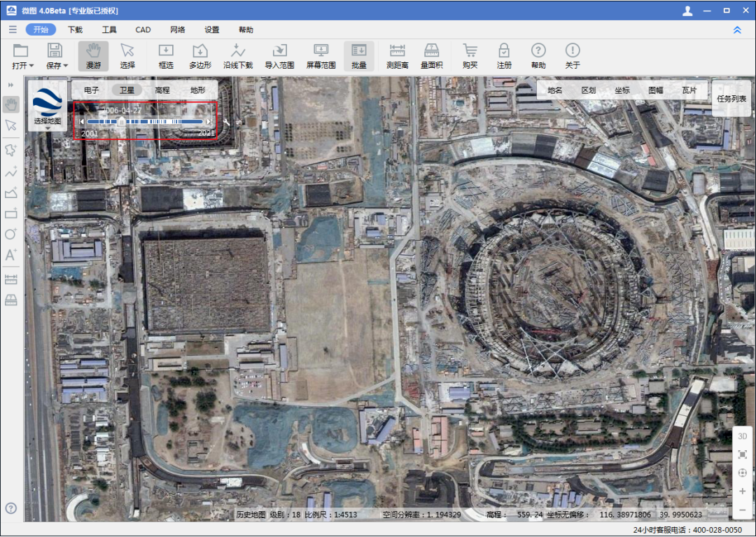Expand the 保存 save dropdown
756x537 pixels.
pos(57,66)
